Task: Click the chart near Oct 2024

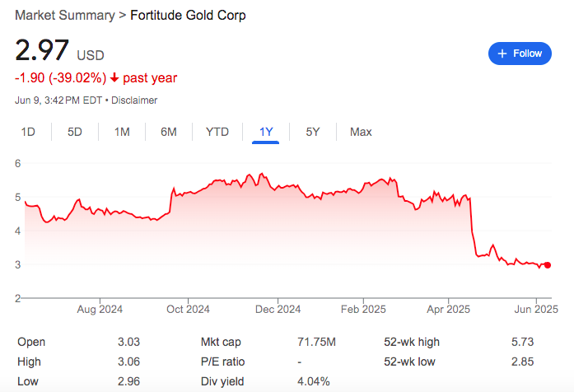Action: 188,194
